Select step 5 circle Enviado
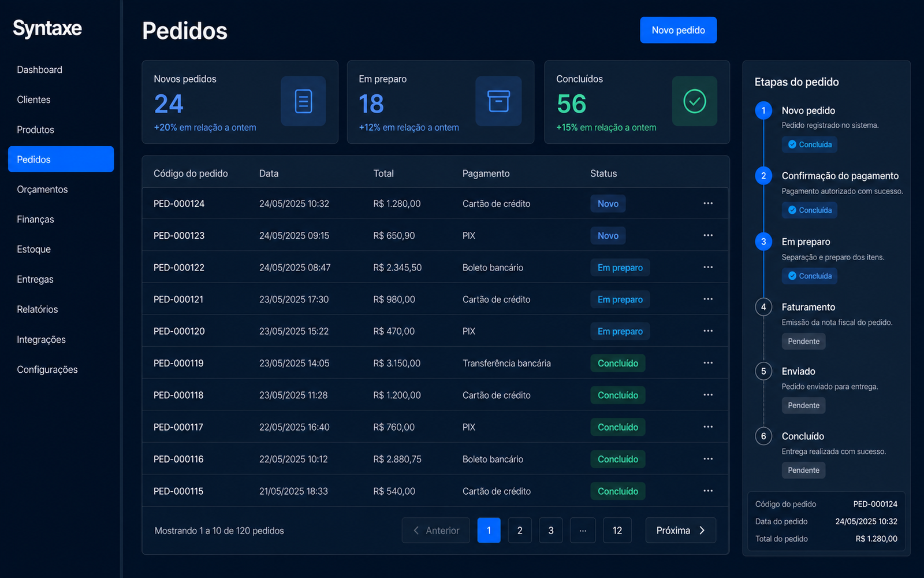Screen dimensions: 924x578 point(763,371)
